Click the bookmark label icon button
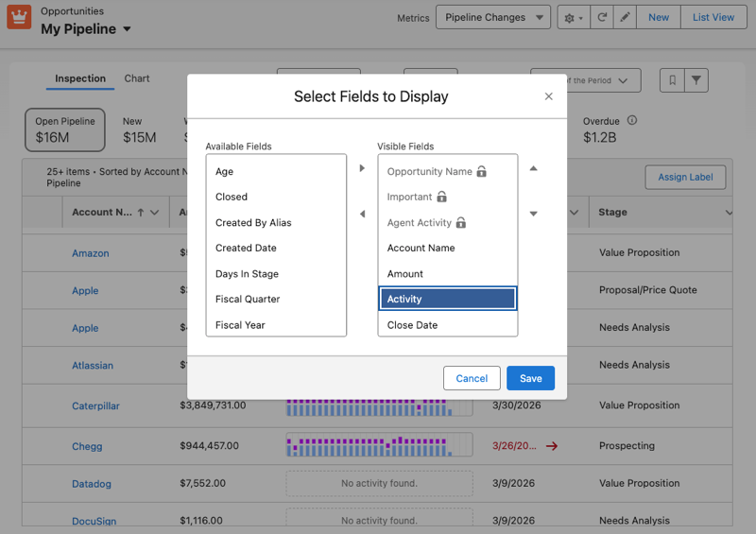 672,80
